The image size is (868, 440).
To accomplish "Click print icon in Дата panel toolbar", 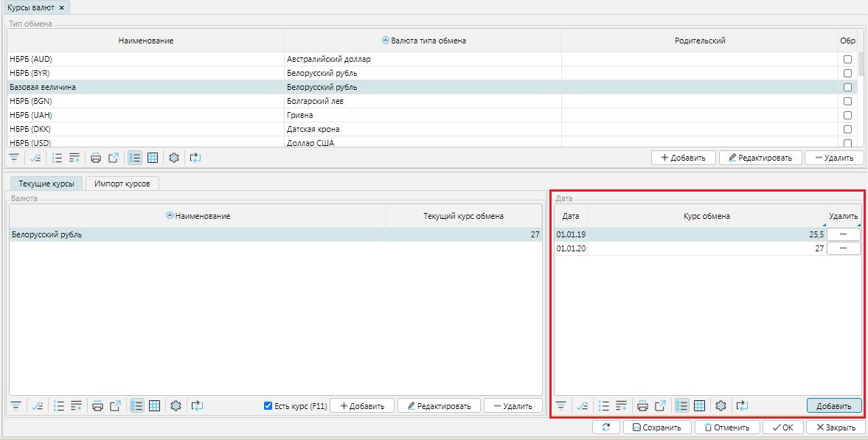I will click(x=642, y=406).
